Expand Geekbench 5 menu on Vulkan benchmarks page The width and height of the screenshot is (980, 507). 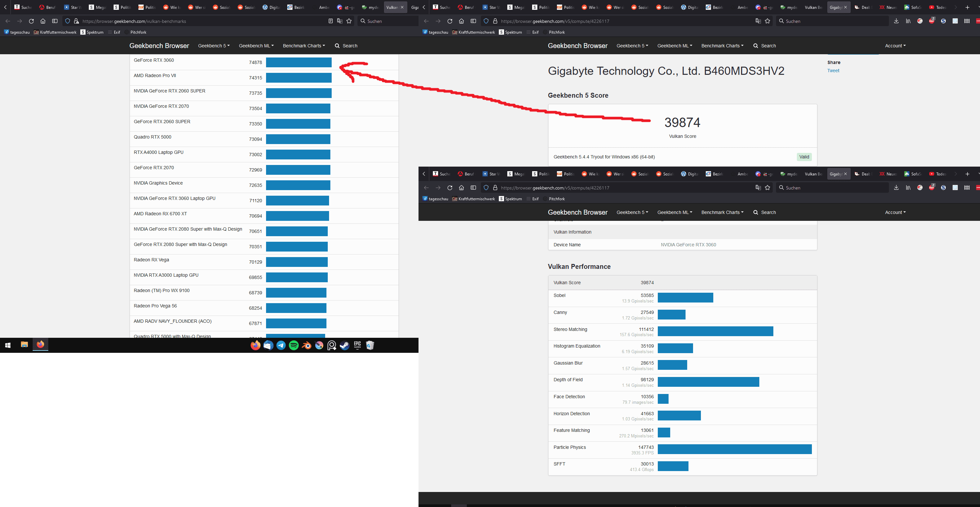(x=213, y=46)
